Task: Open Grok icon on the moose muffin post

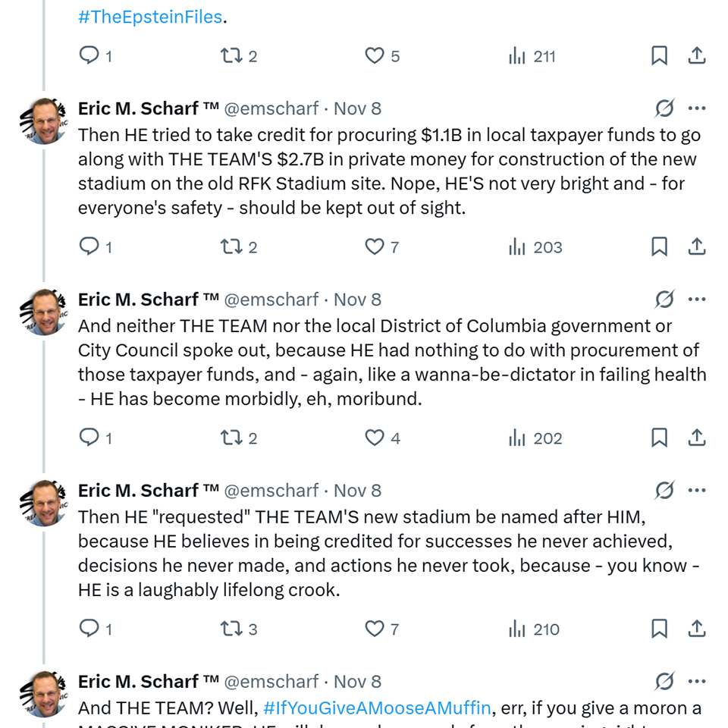Action: pos(664,682)
